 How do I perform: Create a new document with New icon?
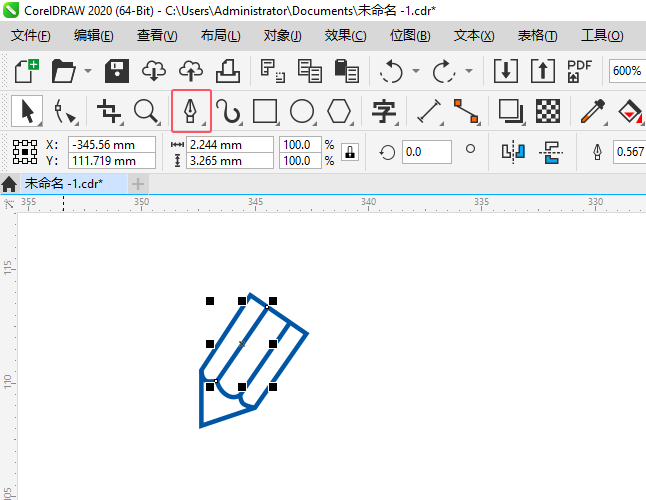point(27,71)
